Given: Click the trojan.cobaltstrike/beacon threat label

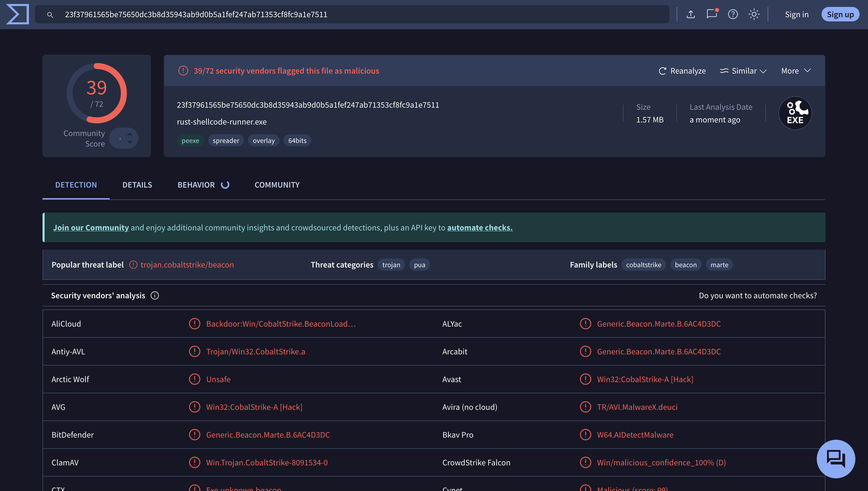Looking at the screenshot, I should tap(187, 265).
